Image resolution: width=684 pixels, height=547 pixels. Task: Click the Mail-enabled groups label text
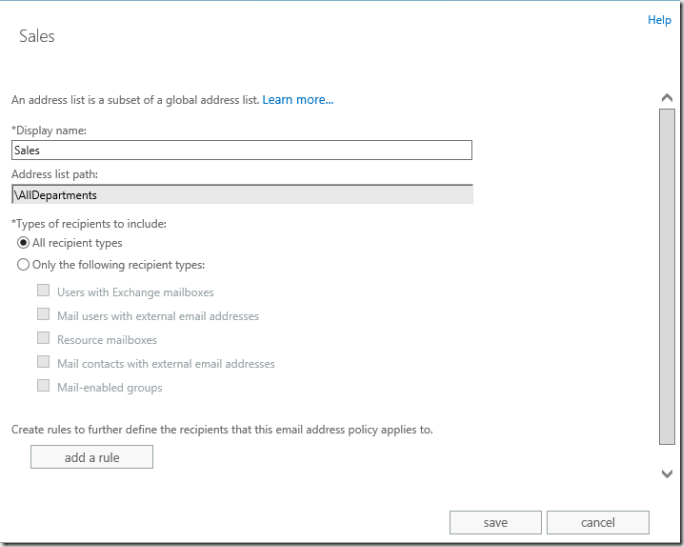[x=109, y=387]
